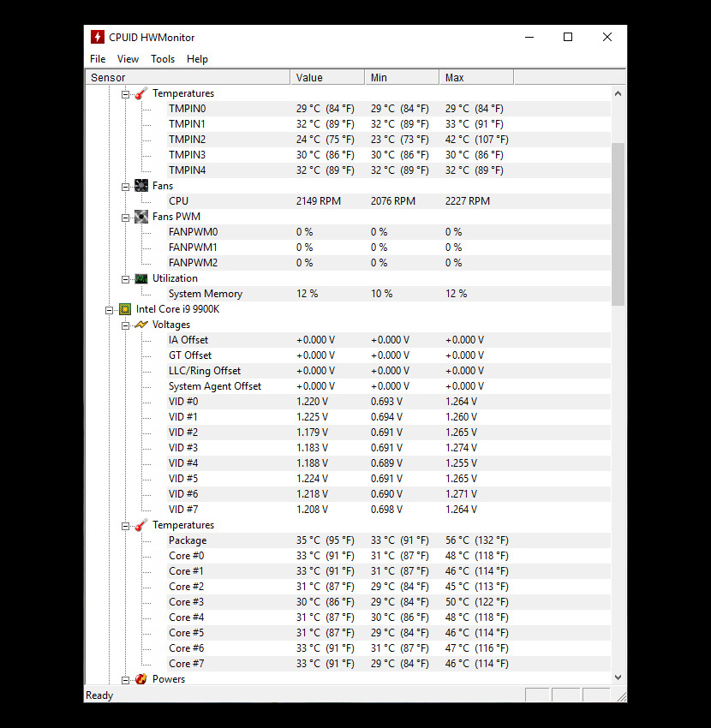The width and height of the screenshot is (711, 728).
Task: Select the FANPWM2 row
Action: tap(388, 263)
